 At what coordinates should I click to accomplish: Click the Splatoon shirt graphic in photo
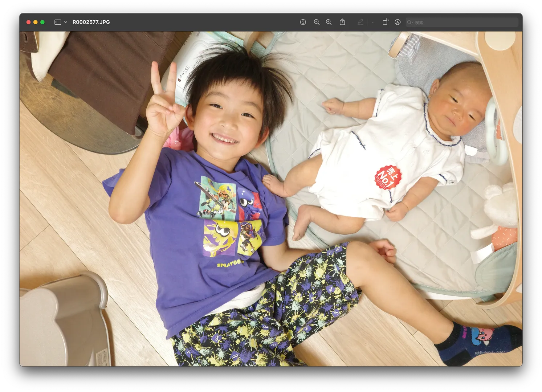[229, 216]
